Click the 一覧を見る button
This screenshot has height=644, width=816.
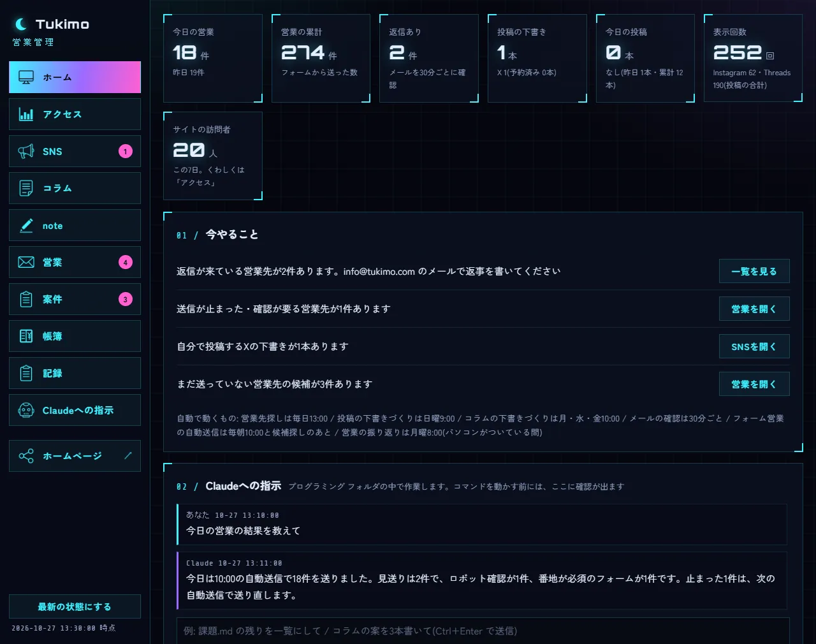pyautogui.click(x=754, y=271)
